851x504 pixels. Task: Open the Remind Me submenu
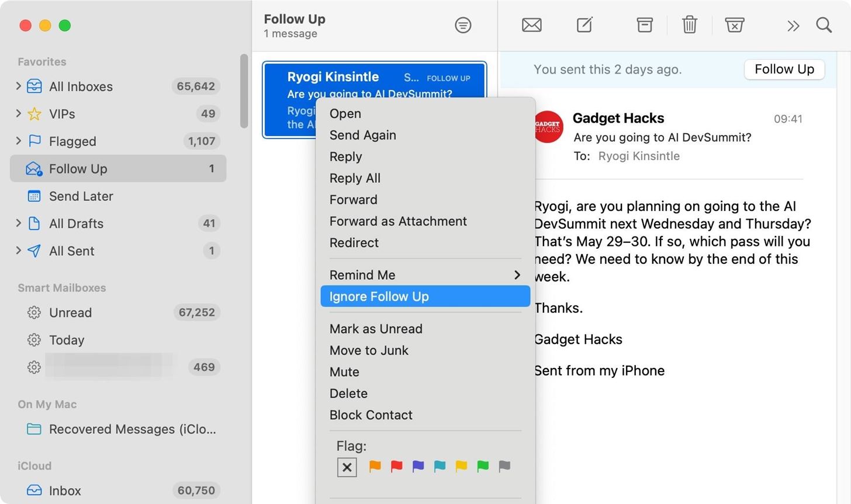click(362, 274)
